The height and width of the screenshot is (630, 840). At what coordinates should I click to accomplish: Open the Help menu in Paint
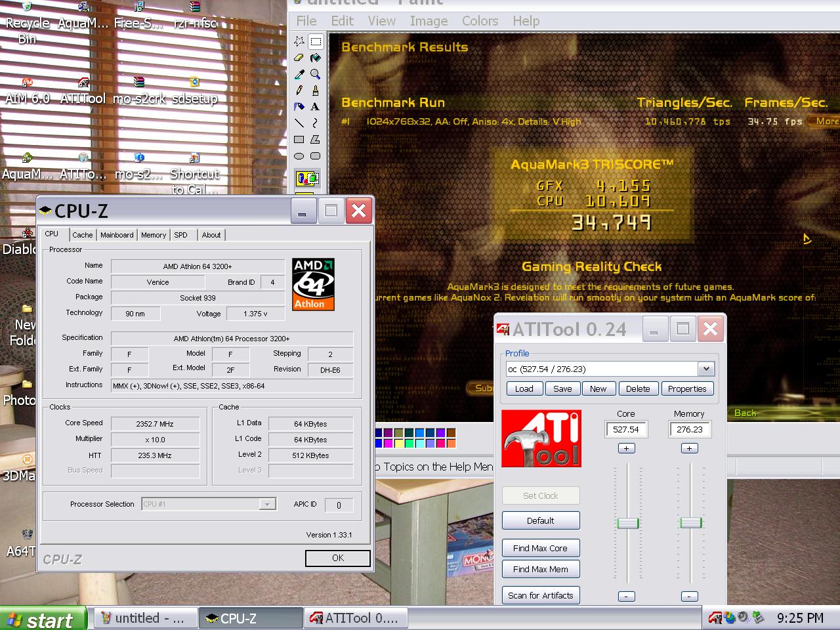tap(526, 21)
